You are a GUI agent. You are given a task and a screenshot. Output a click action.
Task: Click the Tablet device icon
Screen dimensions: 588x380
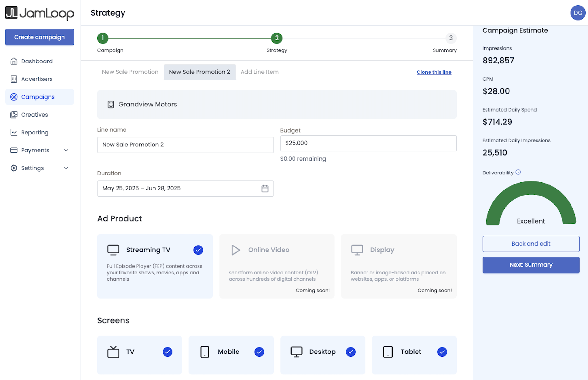click(x=388, y=352)
